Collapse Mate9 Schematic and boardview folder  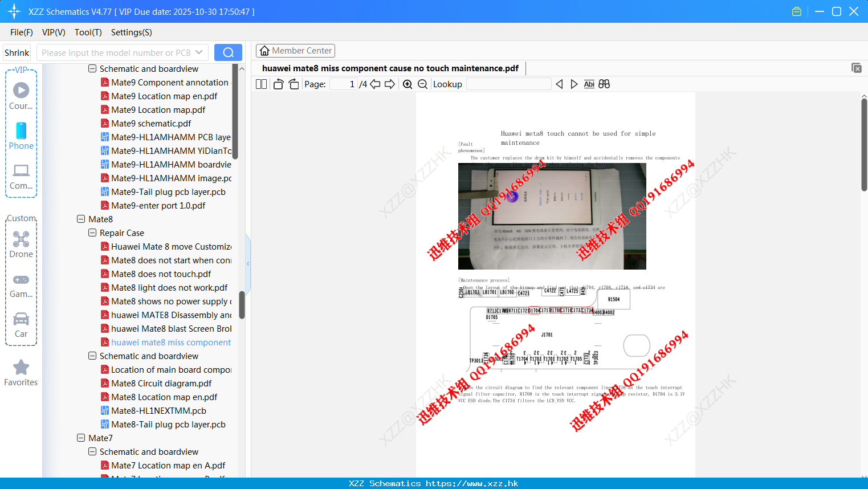tap(92, 68)
